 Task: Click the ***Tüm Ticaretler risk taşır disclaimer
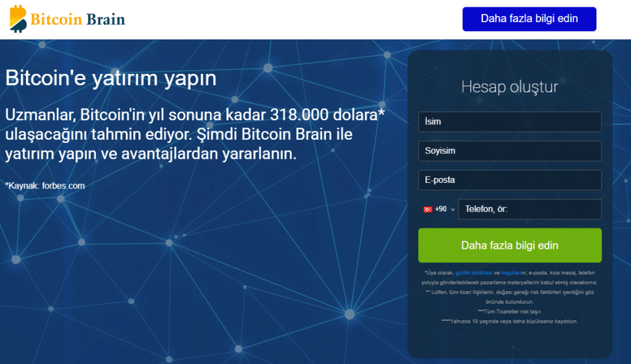(510, 311)
